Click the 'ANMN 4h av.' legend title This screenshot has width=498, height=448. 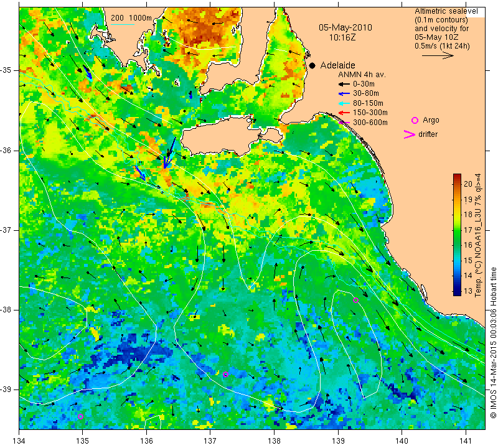[362, 75]
